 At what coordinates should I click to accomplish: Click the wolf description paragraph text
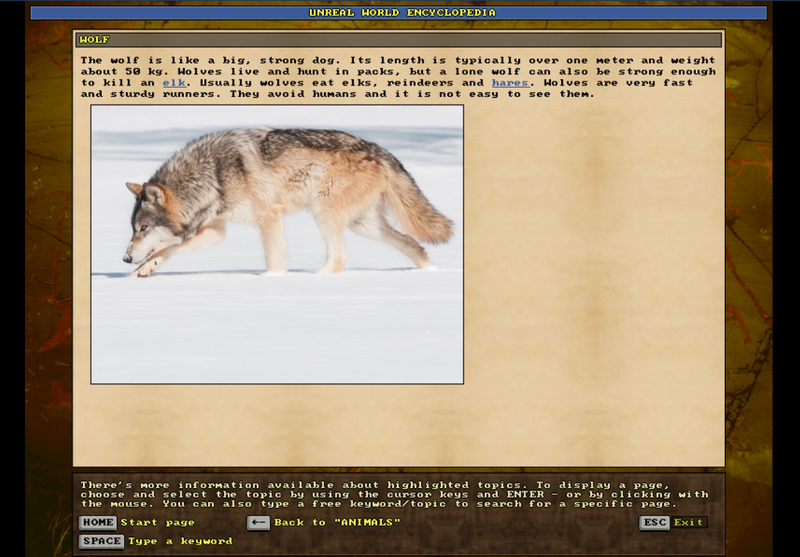coord(398,71)
